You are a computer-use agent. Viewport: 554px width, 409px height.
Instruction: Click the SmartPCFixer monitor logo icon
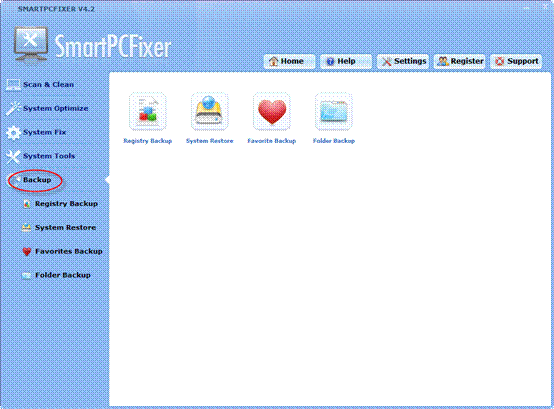point(31,45)
